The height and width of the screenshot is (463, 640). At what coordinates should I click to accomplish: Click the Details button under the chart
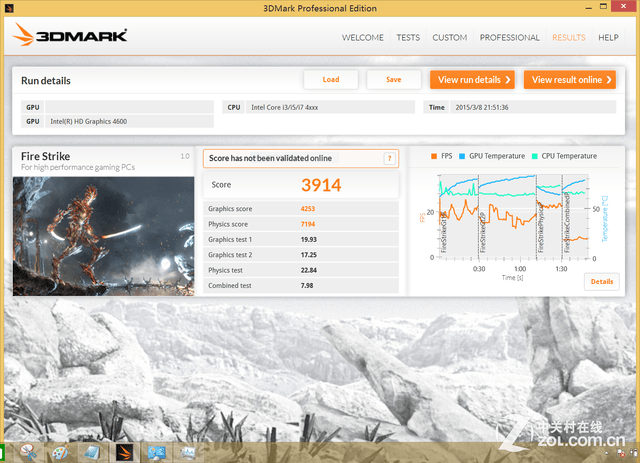click(x=602, y=282)
